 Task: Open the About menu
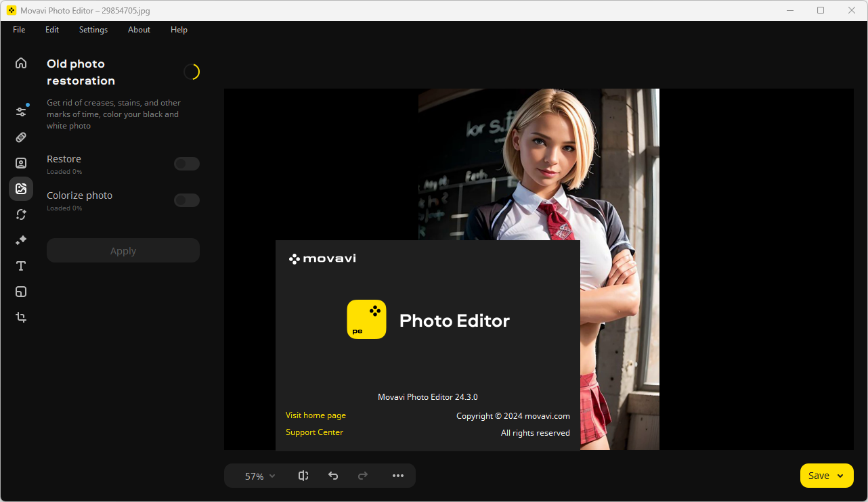(x=139, y=30)
